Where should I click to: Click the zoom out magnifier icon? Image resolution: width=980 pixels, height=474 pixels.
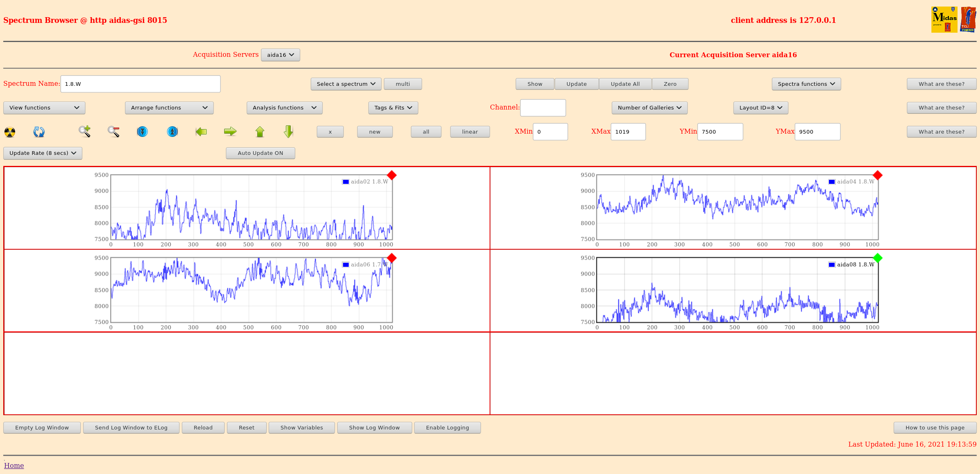click(114, 132)
